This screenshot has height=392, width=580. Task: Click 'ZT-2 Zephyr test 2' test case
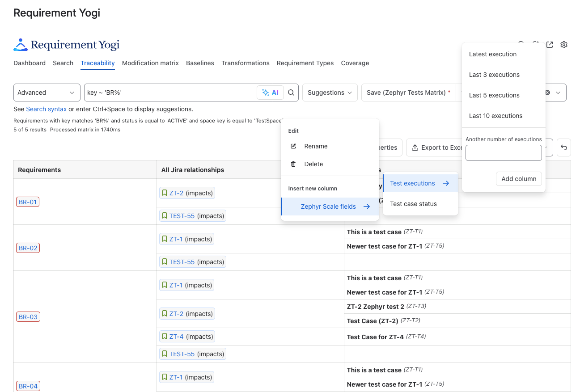376,307
